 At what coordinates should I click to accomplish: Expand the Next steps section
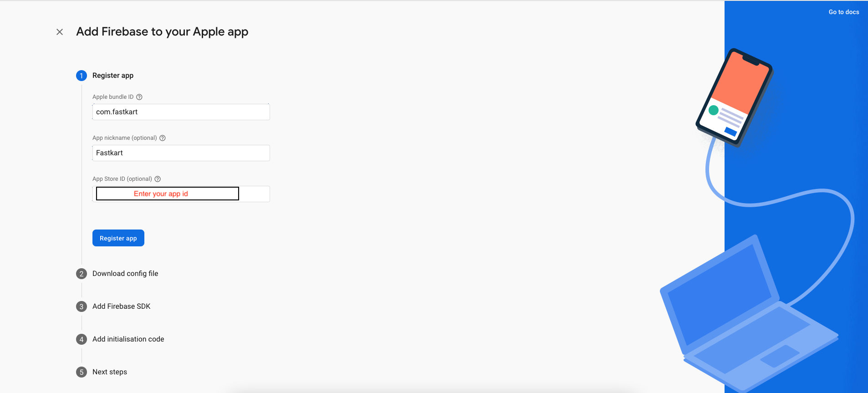pos(110,372)
